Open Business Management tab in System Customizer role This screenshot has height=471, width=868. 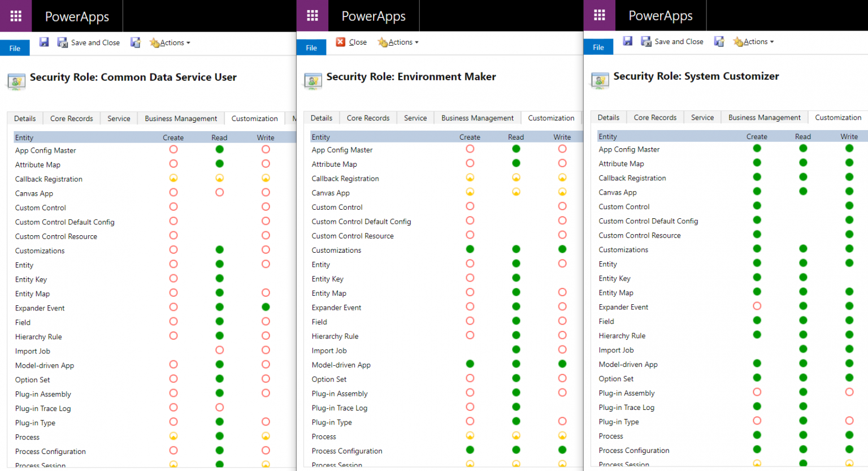(x=765, y=117)
